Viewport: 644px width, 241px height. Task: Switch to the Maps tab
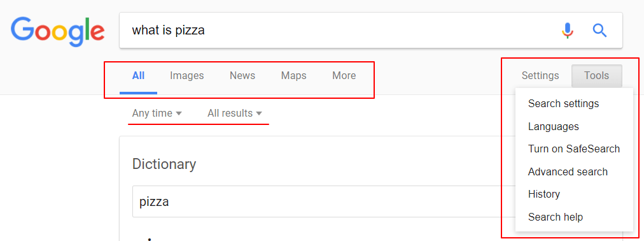coord(293,76)
